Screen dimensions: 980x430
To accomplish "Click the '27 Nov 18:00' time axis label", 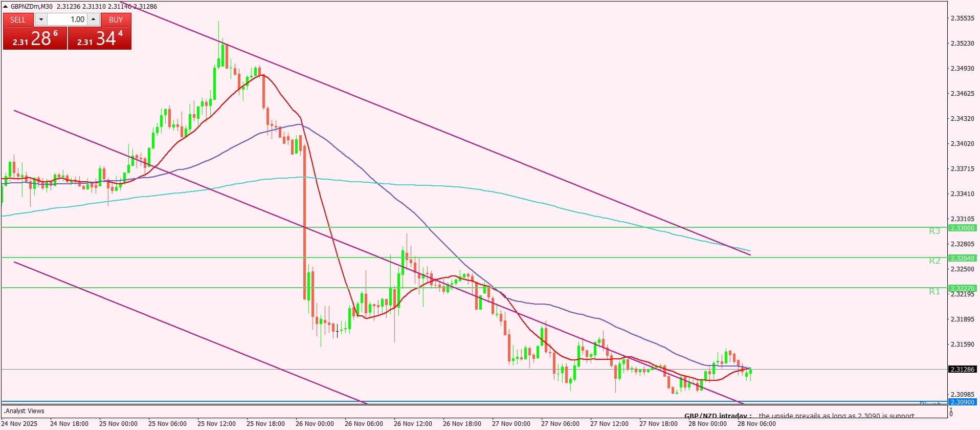I will click(x=658, y=424).
